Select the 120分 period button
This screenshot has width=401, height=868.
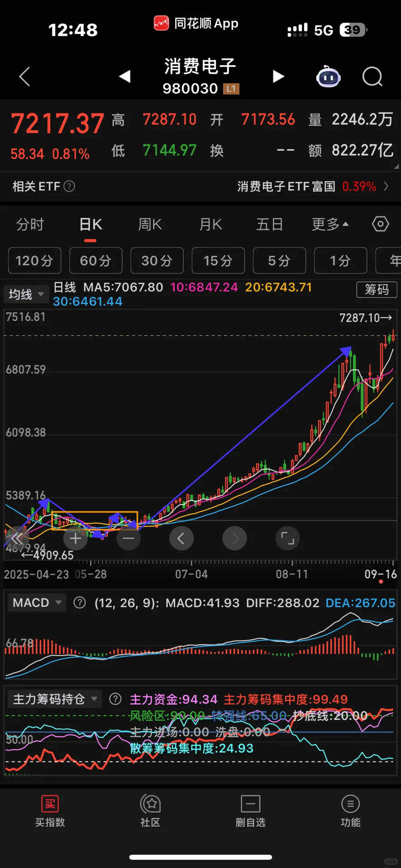coord(34,260)
